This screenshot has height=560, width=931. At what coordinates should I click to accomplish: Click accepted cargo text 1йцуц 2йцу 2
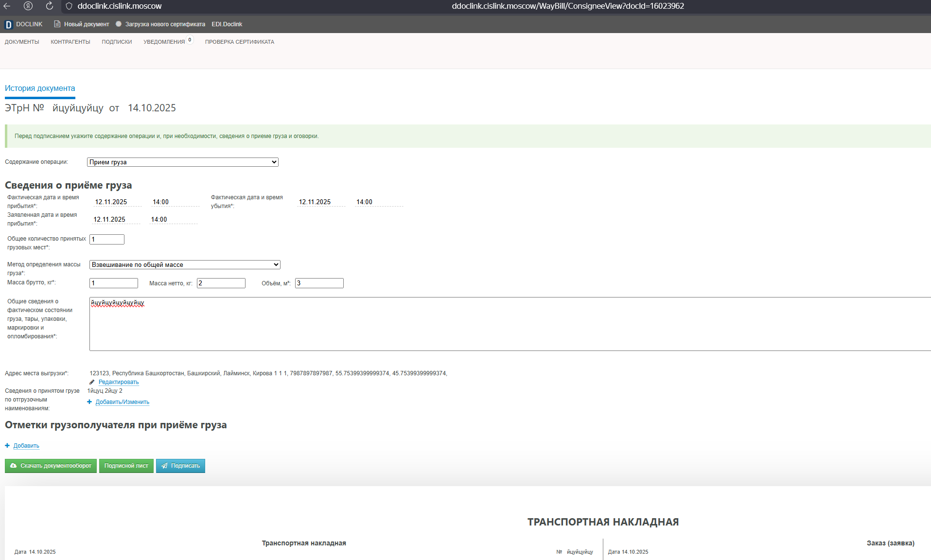click(105, 391)
